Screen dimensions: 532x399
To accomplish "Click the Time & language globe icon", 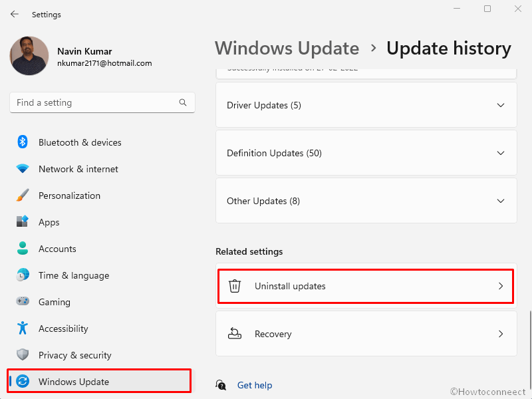I will click(x=23, y=275).
